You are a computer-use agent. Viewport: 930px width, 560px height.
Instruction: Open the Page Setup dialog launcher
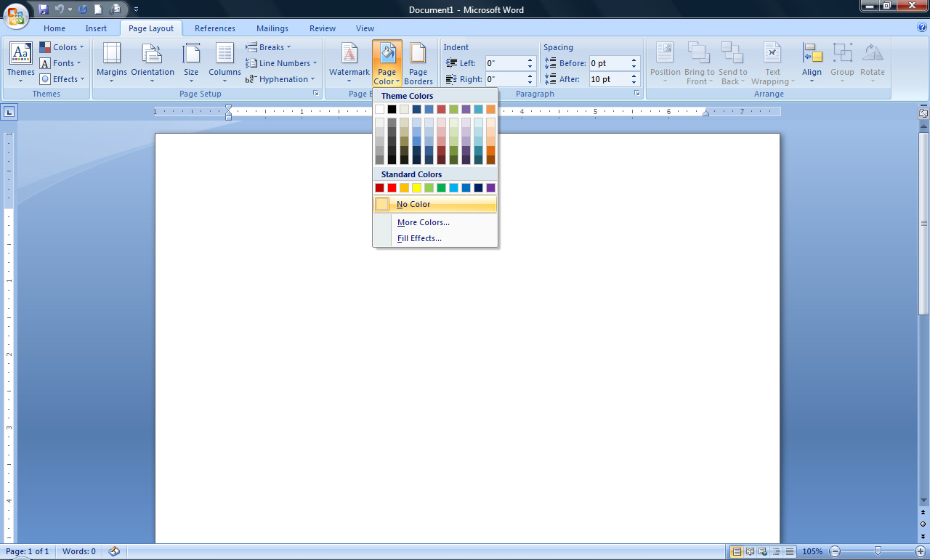pyautogui.click(x=316, y=94)
